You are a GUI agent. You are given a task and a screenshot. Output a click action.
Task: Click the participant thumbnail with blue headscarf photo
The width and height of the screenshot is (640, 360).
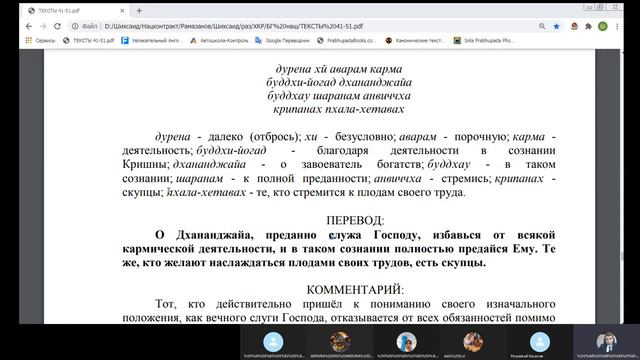point(406,342)
